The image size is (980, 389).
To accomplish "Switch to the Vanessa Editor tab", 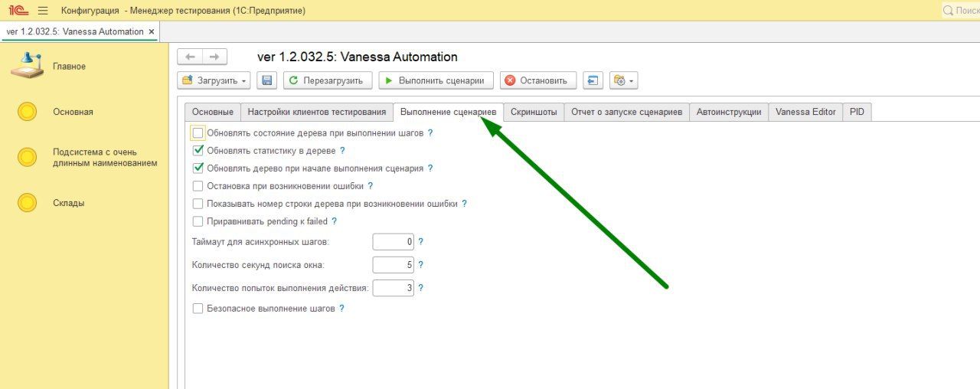I will click(805, 112).
